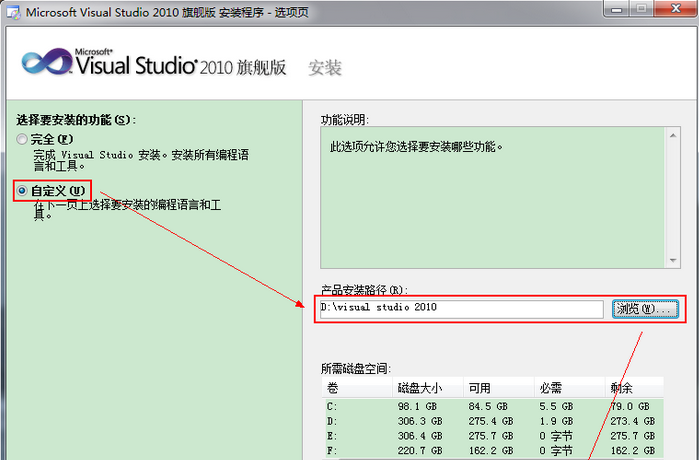Click the 浏览 (W)... browse button
The image size is (699, 460).
click(x=645, y=308)
